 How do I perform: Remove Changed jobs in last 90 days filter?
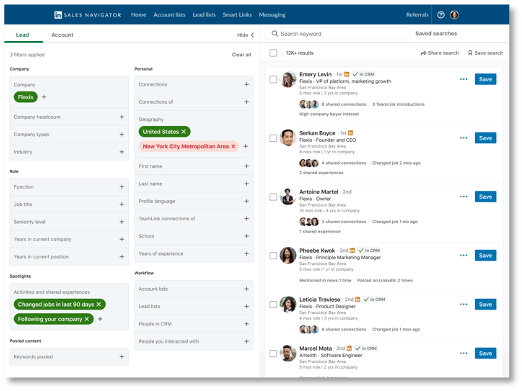coord(99,304)
